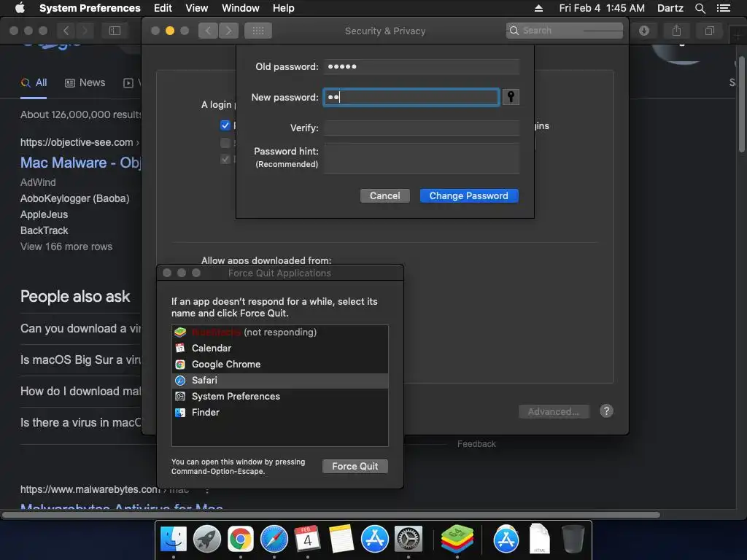Image resolution: width=747 pixels, height=560 pixels.
Task: Open the Password Assistant key icon
Action: 511,97
